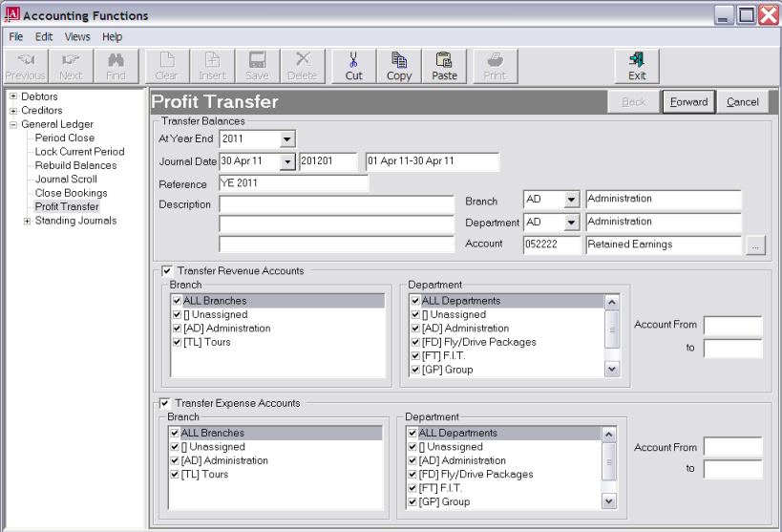
Task: Click the Reference input field
Action: pos(293,184)
